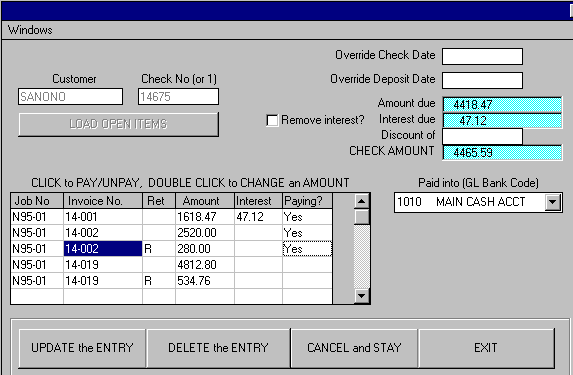Click interest 47.12 in the invoice row

(x=258, y=217)
